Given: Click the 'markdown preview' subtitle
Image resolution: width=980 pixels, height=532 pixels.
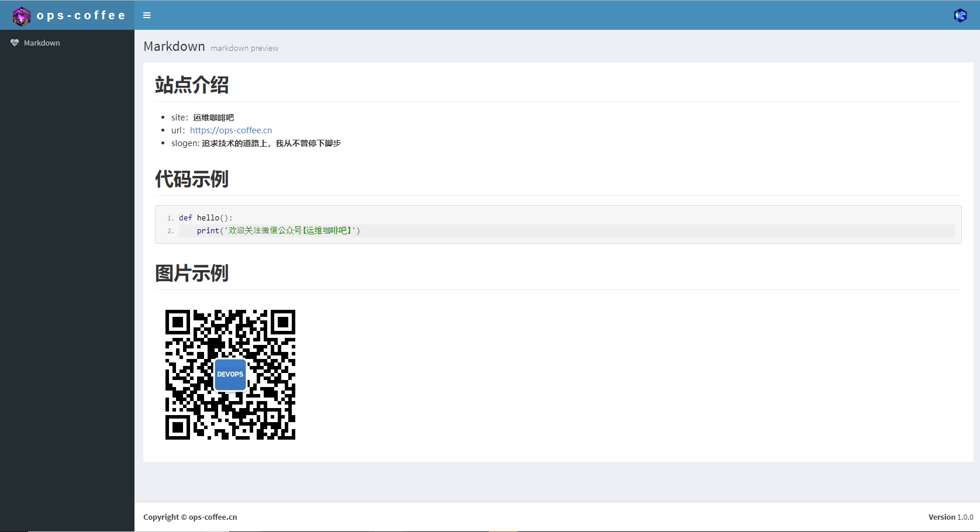Looking at the screenshot, I should coord(244,48).
